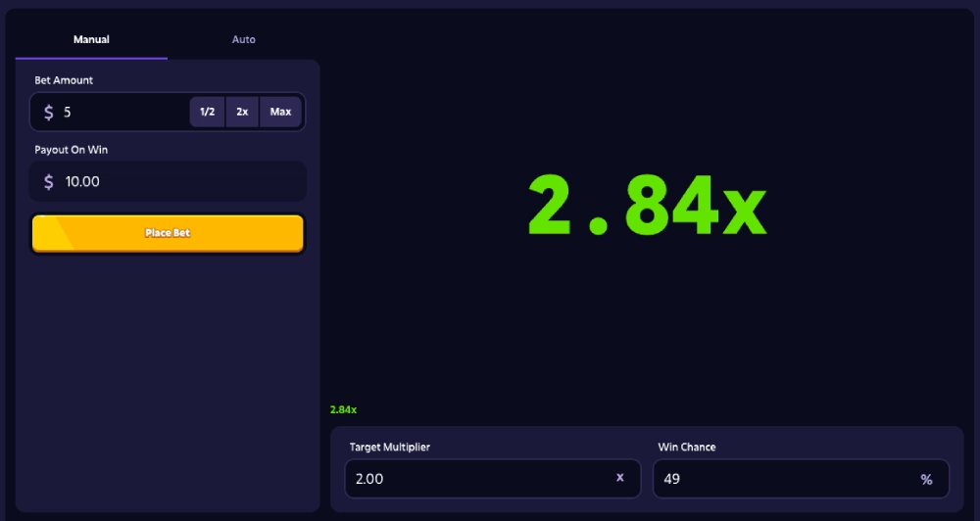Select the small 2.84x history result
The image size is (980, 521).
pos(343,409)
